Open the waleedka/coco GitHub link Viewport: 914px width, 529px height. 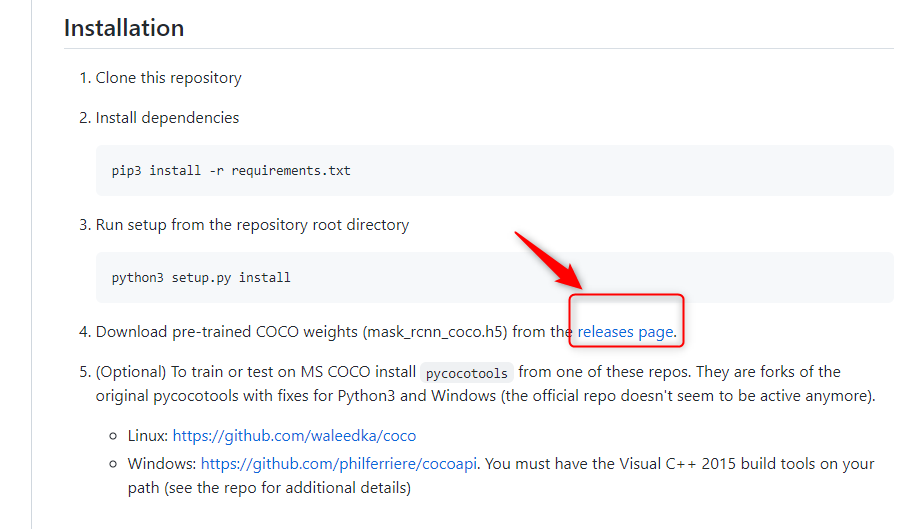point(294,436)
